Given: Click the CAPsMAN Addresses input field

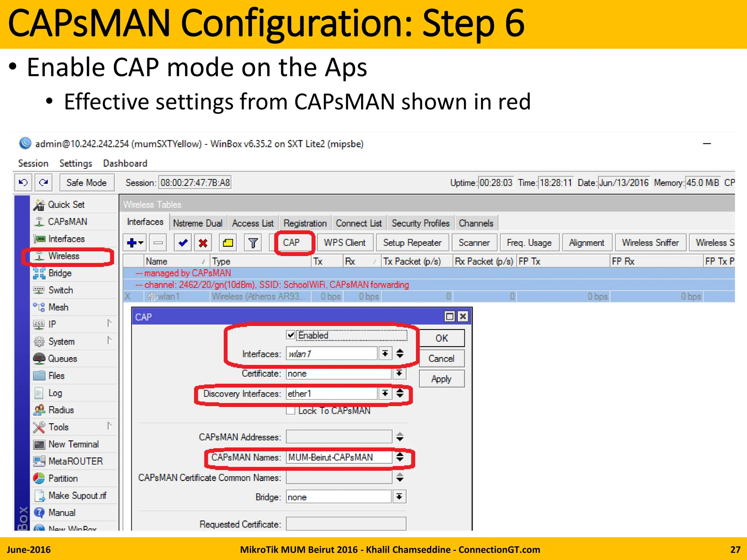Looking at the screenshot, I should pos(338,437).
